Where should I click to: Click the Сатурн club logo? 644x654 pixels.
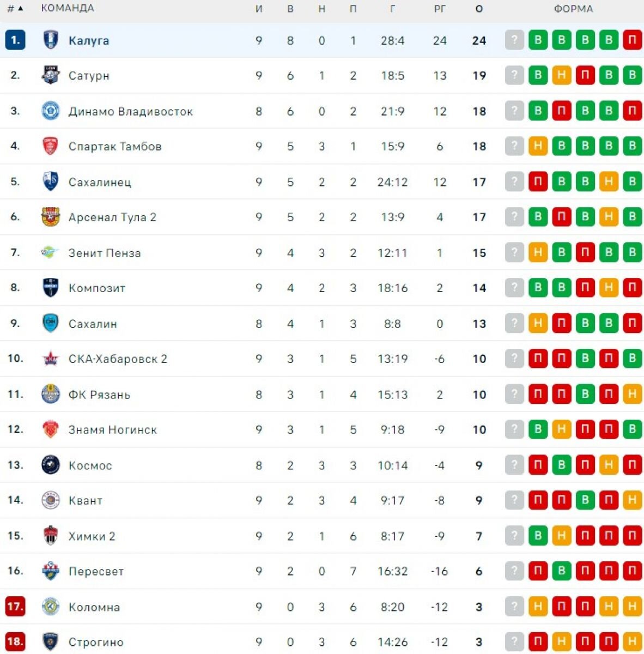[51, 75]
